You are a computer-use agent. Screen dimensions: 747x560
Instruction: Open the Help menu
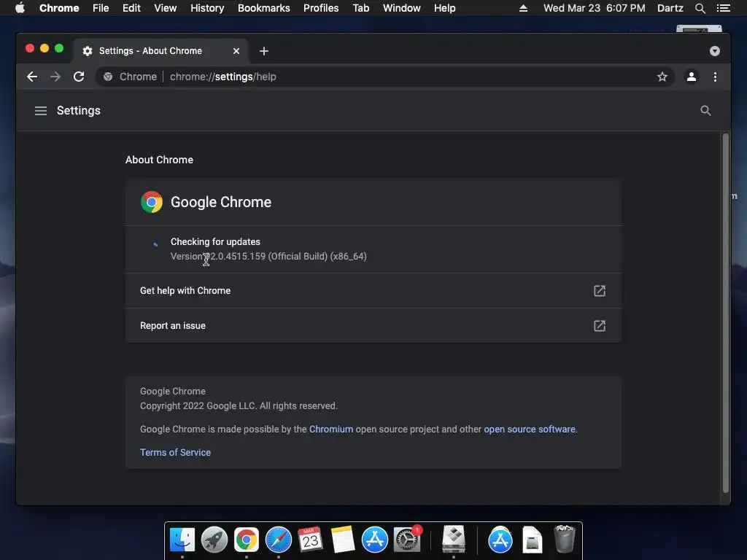coord(444,8)
